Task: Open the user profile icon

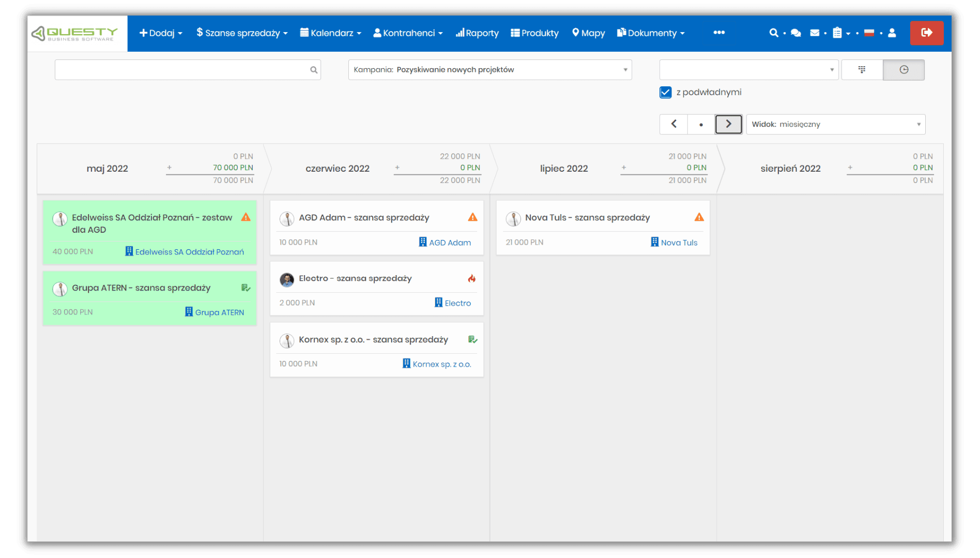Action: pos(892,33)
